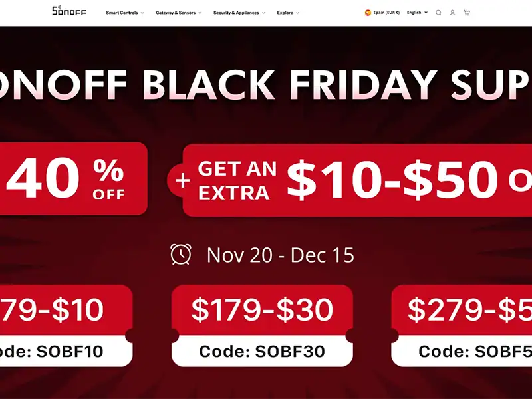This screenshot has width=532, height=399.
Task: Click the Nov 20 - Dec 15 date text
Action: [x=280, y=255]
